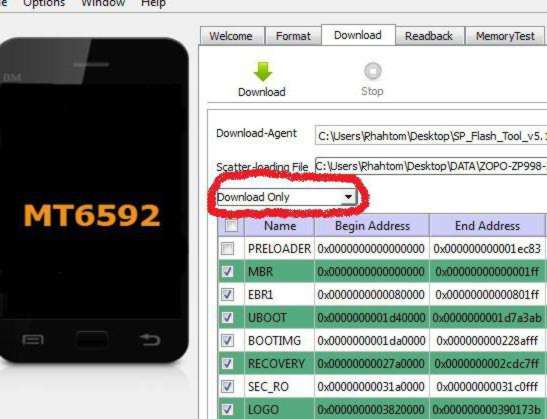
Task: Click end address 0x00000000000001ff
Action: tap(487, 271)
